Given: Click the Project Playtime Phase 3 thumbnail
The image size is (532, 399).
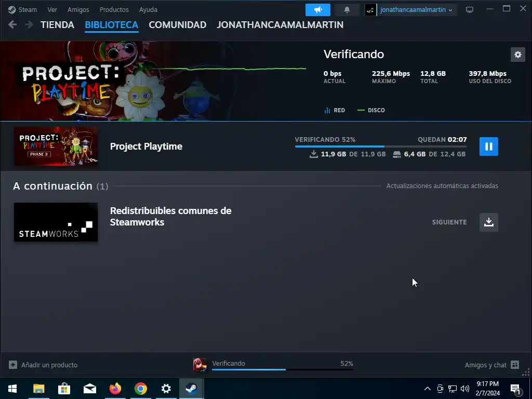Looking at the screenshot, I should tap(56, 146).
